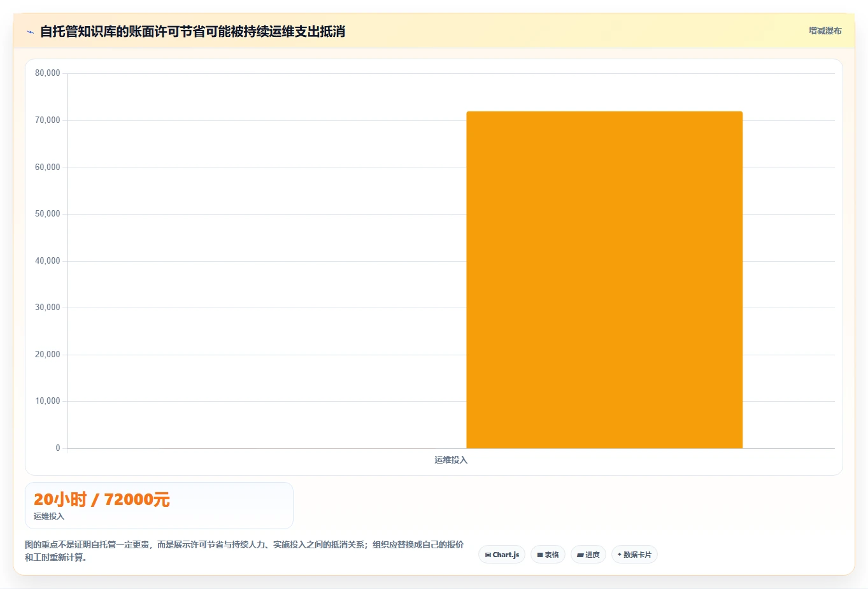
Task: Select the Chart.js tag pill
Action: 502,555
